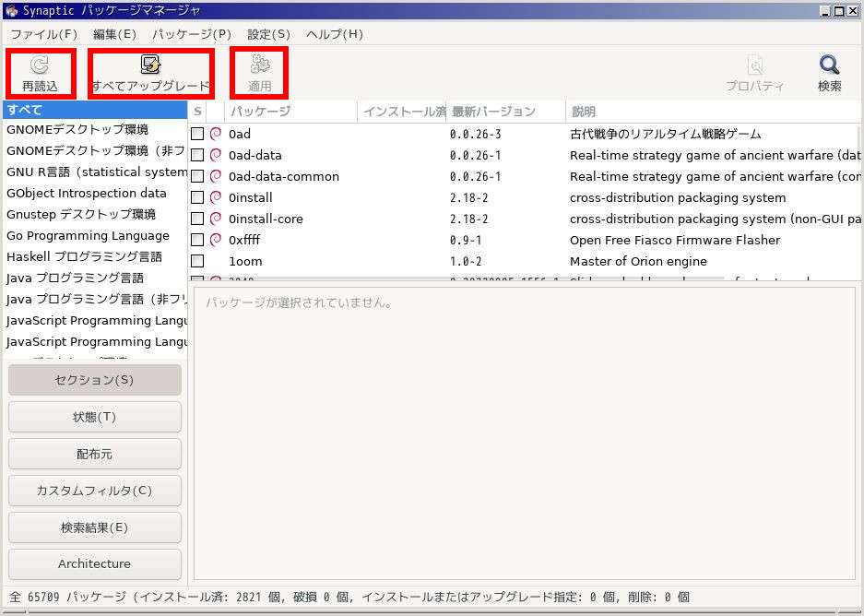
Task: Sort by the パッケージ column header
Action: [x=291, y=112]
